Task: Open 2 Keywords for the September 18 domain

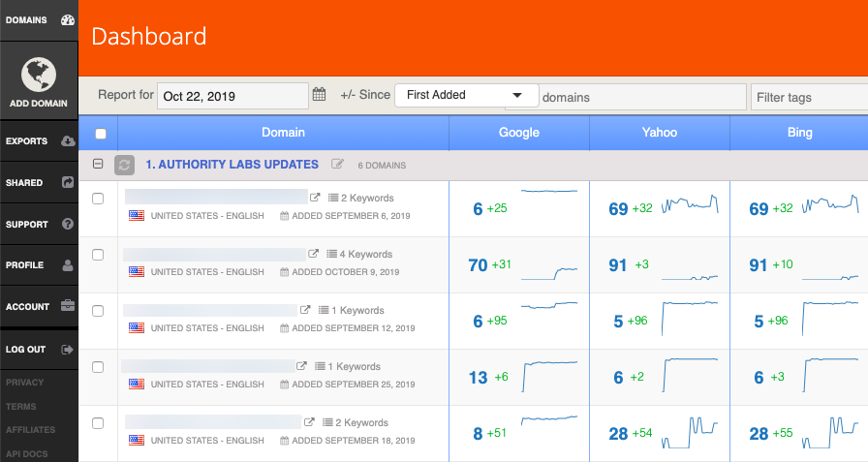Action: pyautogui.click(x=361, y=422)
